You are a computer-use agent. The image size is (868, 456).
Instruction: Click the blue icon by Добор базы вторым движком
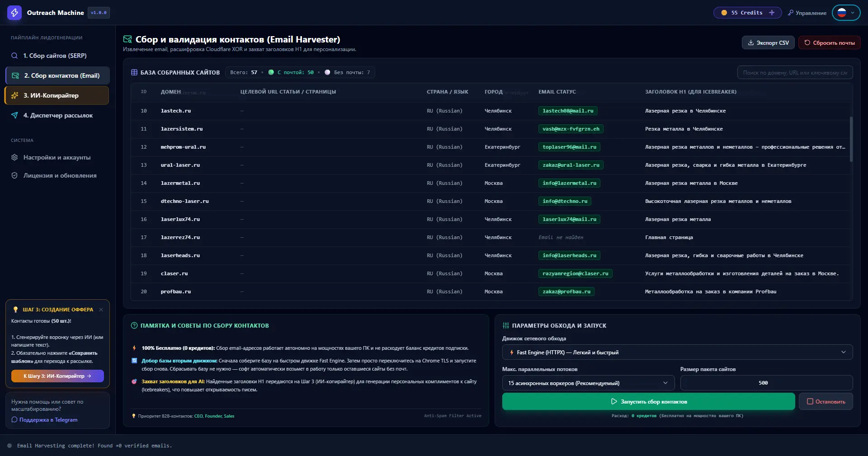pos(134,361)
